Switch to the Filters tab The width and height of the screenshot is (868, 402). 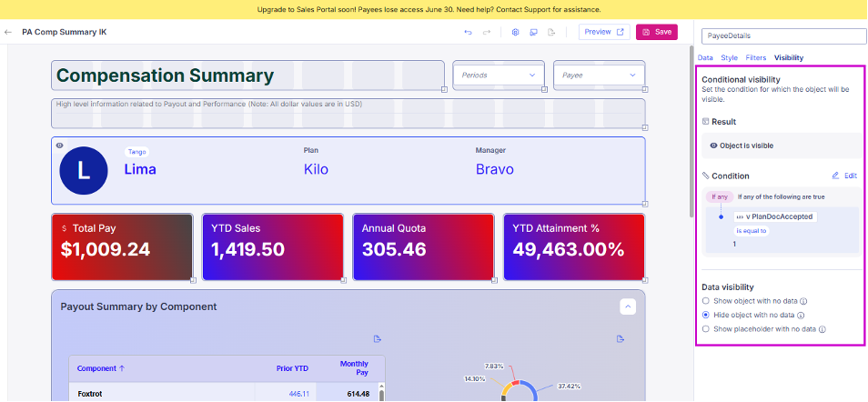pos(755,57)
